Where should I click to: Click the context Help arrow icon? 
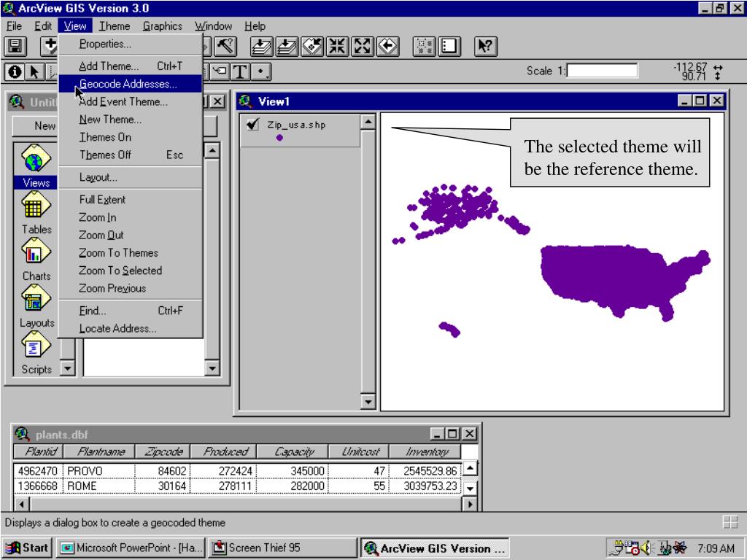(x=485, y=47)
